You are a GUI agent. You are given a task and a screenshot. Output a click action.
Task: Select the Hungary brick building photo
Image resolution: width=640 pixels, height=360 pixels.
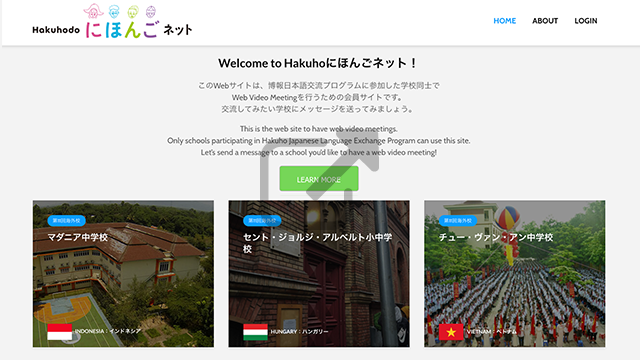pos(319,273)
